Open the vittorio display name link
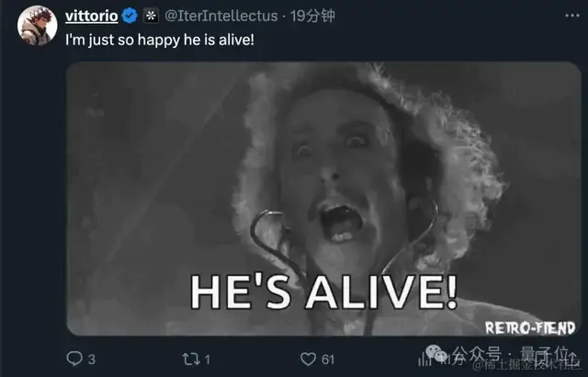 pos(92,16)
